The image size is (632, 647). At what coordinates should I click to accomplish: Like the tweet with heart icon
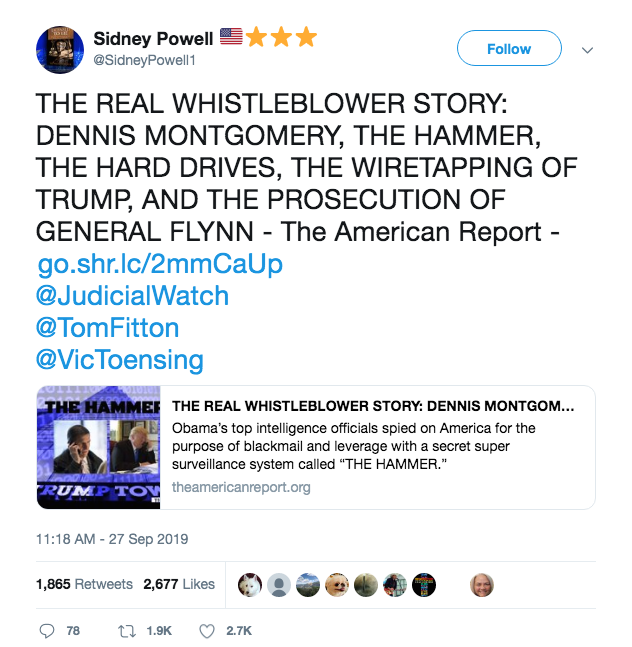[207, 631]
